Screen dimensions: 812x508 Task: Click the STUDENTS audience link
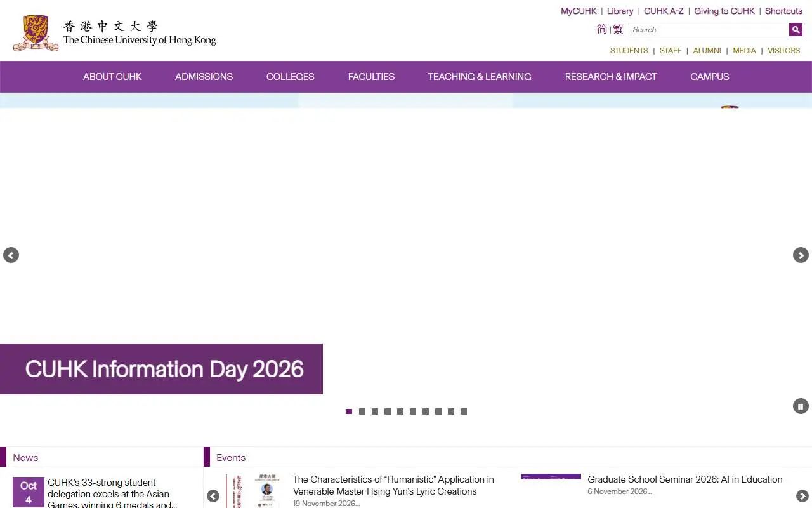tap(629, 51)
